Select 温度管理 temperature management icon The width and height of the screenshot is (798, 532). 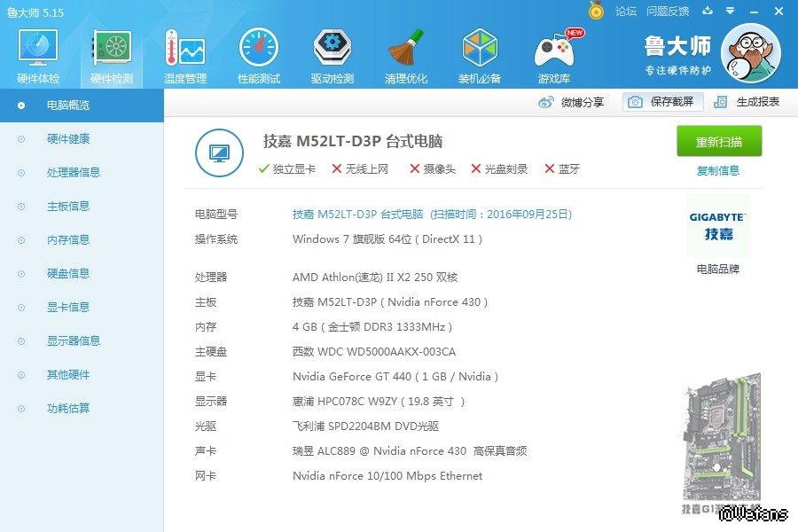tap(184, 55)
